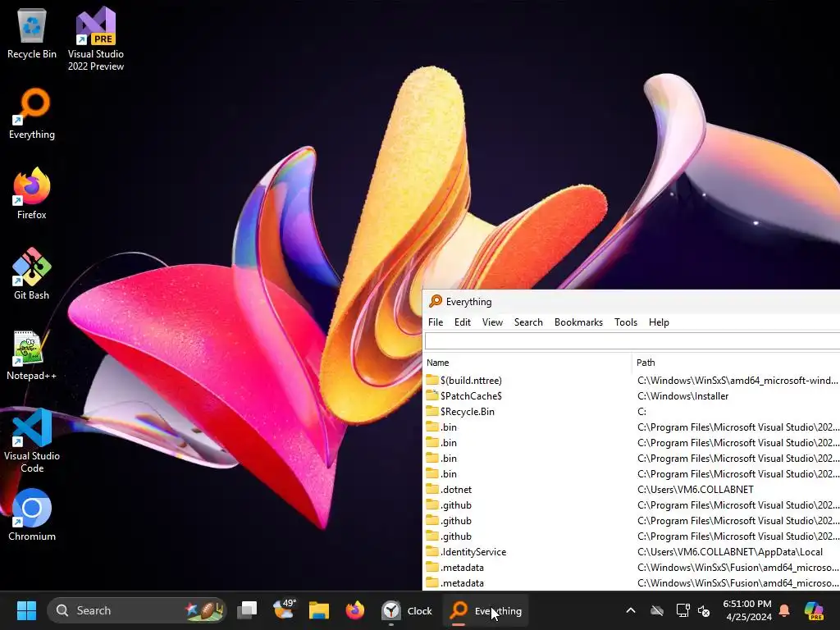Click the path C:\Users\VM6.COLLABNET\AppData\Local
The height and width of the screenshot is (630, 840).
point(730,552)
